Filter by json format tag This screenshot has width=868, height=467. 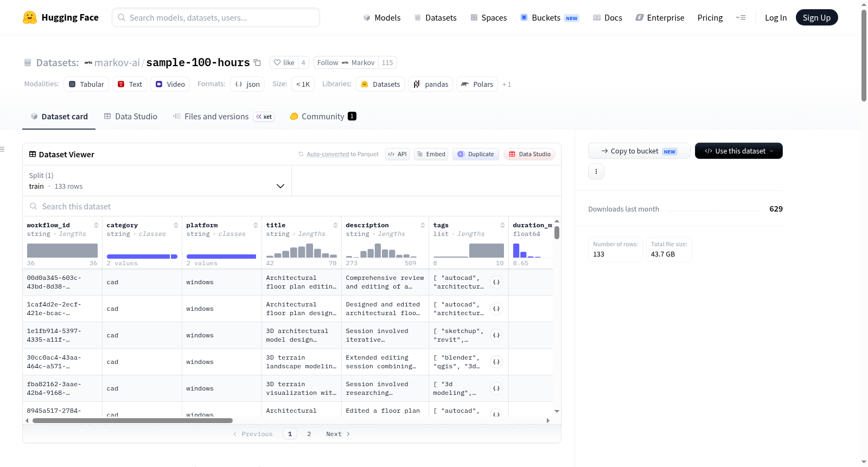pos(247,84)
